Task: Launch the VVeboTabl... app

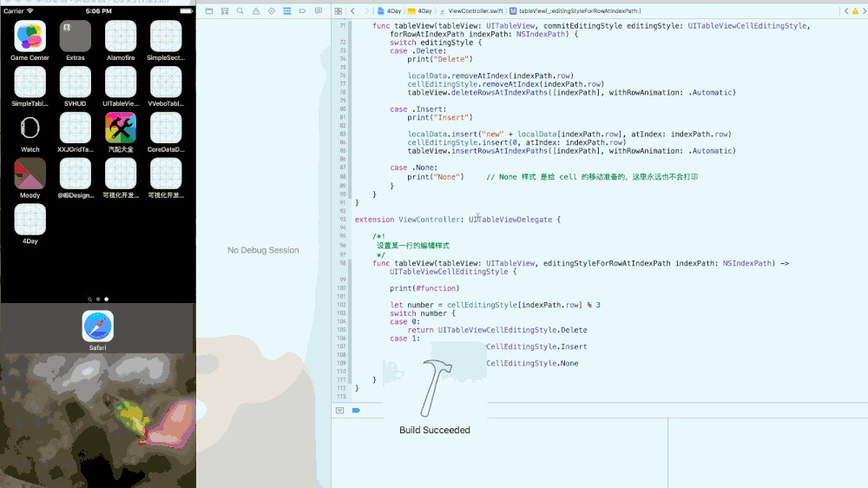Action: [166, 87]
